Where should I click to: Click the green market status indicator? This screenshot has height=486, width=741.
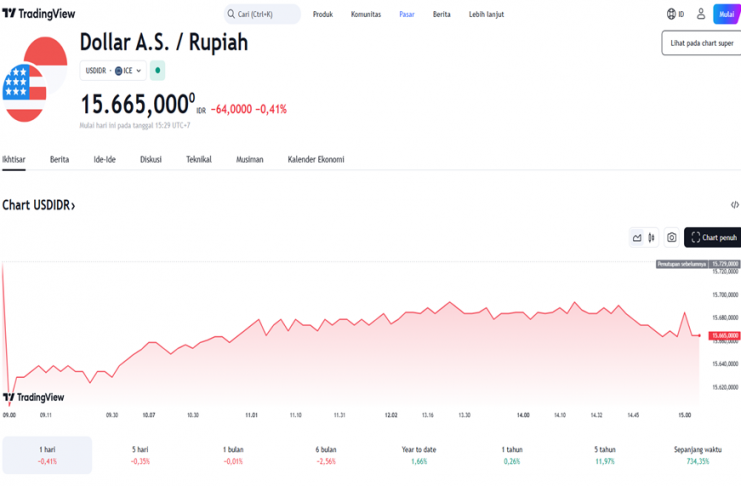click(157, 71)
